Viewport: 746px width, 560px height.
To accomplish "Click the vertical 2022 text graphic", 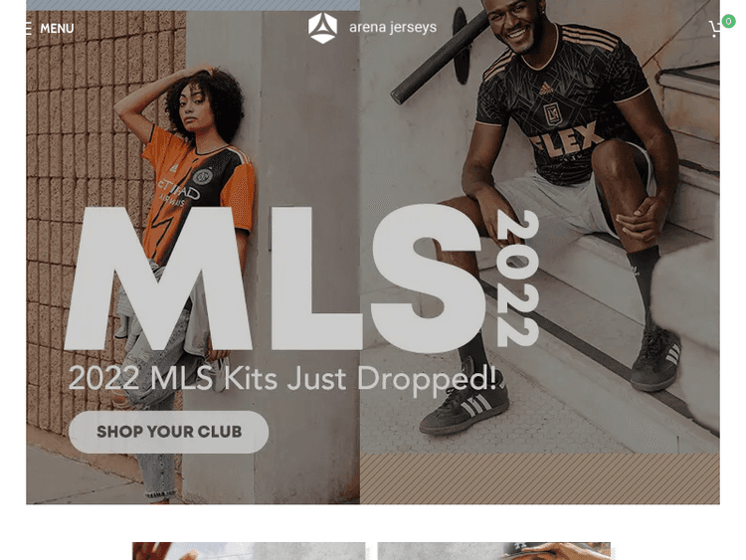I will [x=517, y=279].
